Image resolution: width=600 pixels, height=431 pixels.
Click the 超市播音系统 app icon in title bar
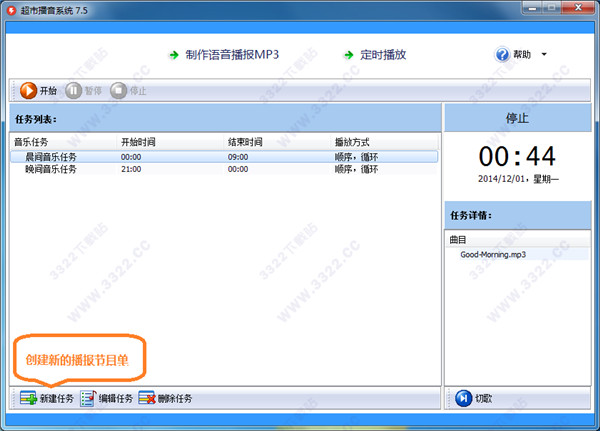click(x=11, y=10)
